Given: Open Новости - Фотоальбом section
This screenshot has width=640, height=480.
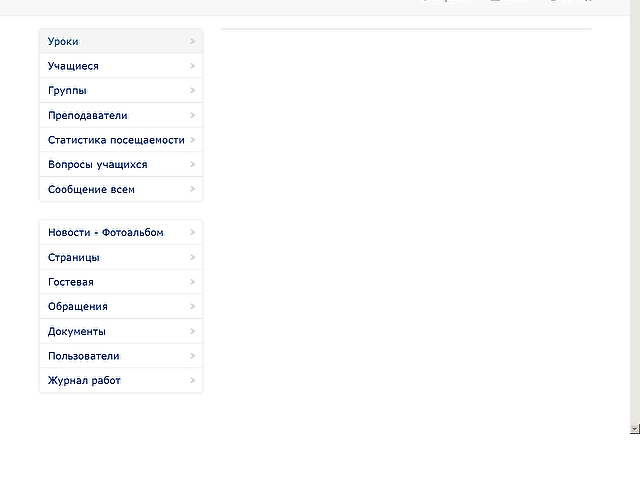Looking at the screenshot, I should pyautogui.click(x=105, y=233).
